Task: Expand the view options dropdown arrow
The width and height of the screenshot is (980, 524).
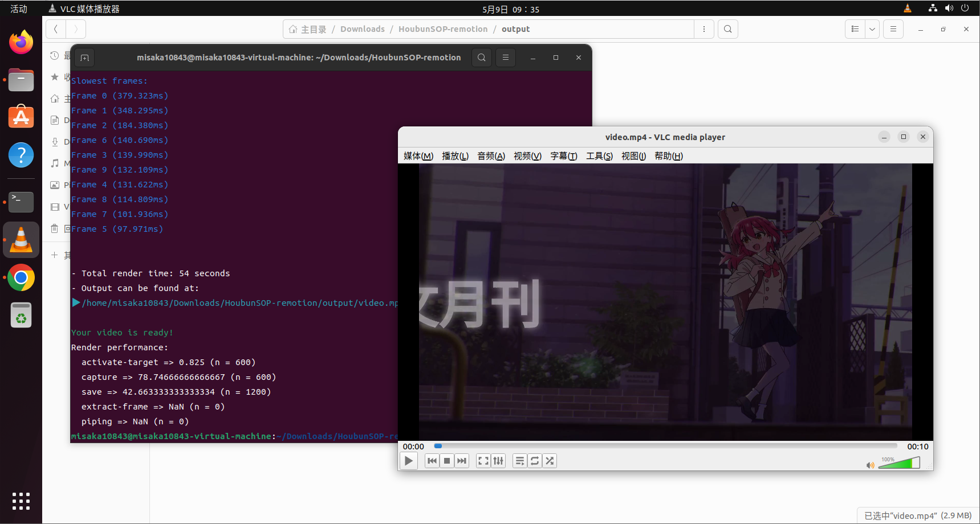Action: click(872, 29)
